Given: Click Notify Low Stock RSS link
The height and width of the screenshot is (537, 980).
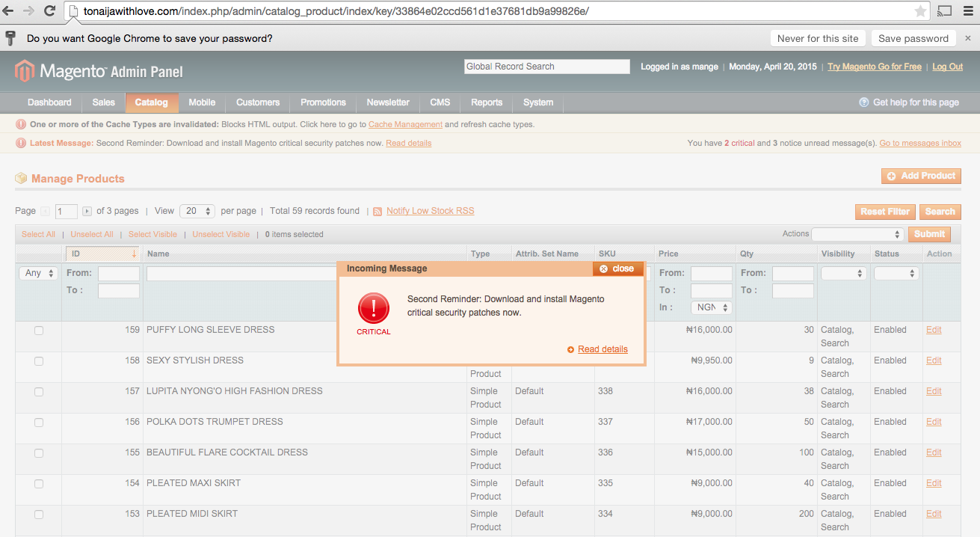Looking at the screenshot, I should [x=430, y=211].
